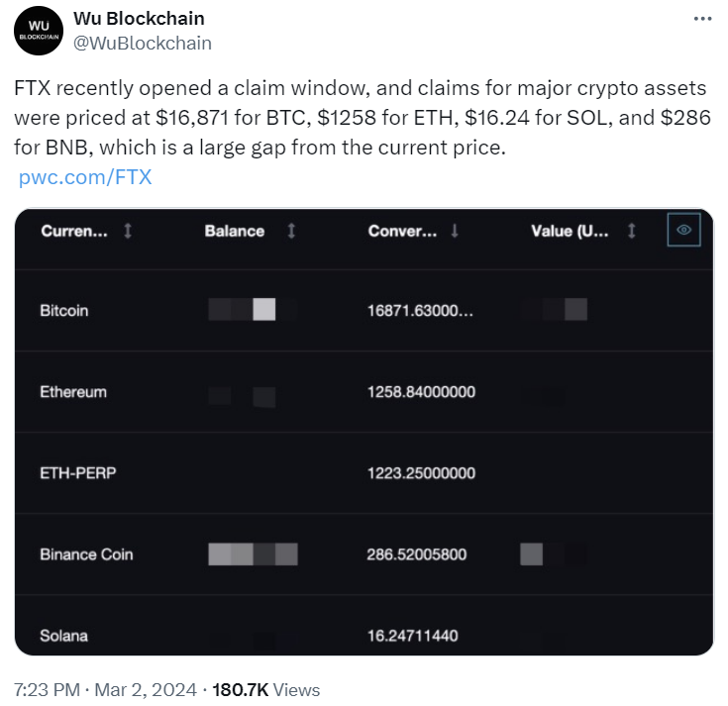Open the tweet three-dots more menu
The image size is (728, 706).
point(702,19)
